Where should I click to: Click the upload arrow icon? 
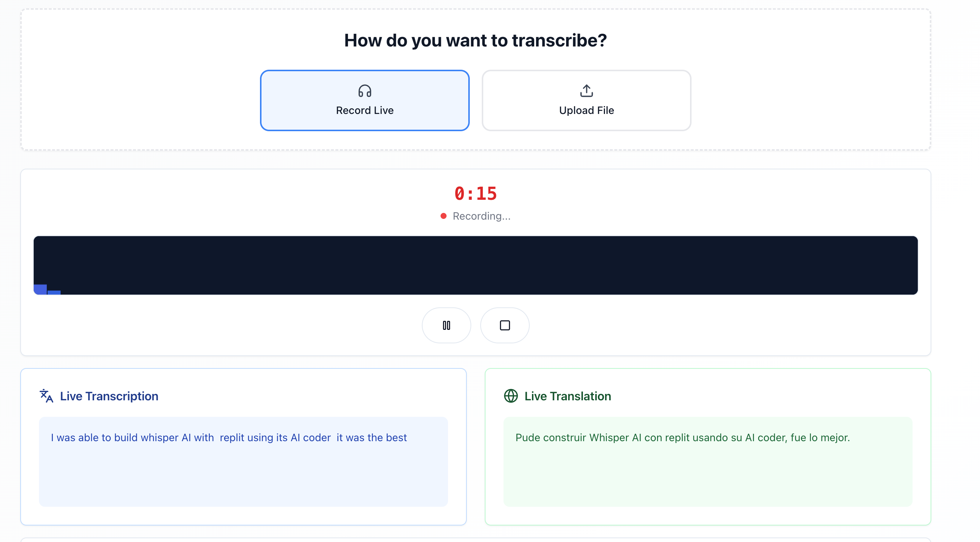click(x=586, y=91)
